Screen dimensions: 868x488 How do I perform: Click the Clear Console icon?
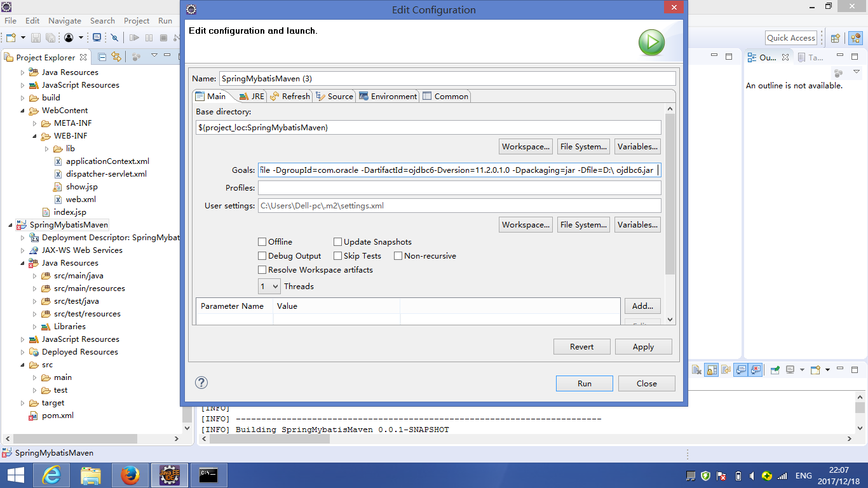tap(696, 370)
